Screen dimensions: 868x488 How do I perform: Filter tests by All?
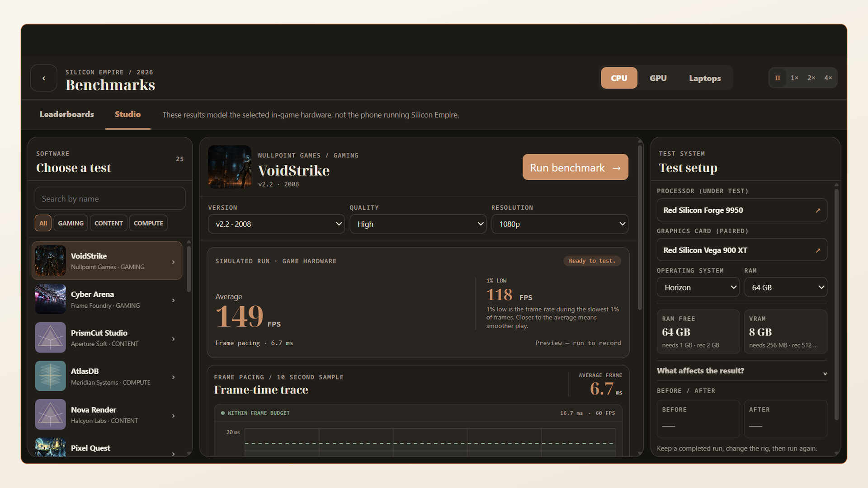43,223
